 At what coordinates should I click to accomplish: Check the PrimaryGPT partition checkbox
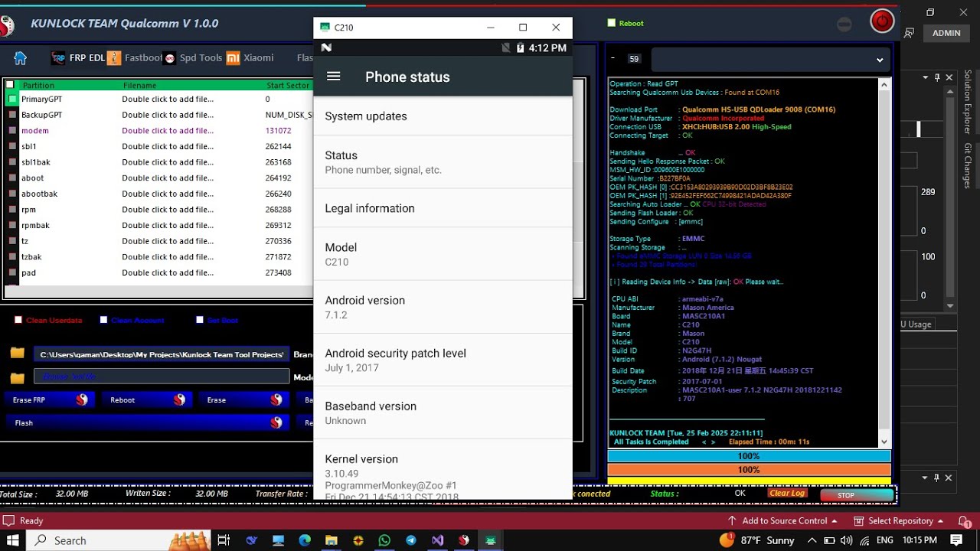[12, 99]
